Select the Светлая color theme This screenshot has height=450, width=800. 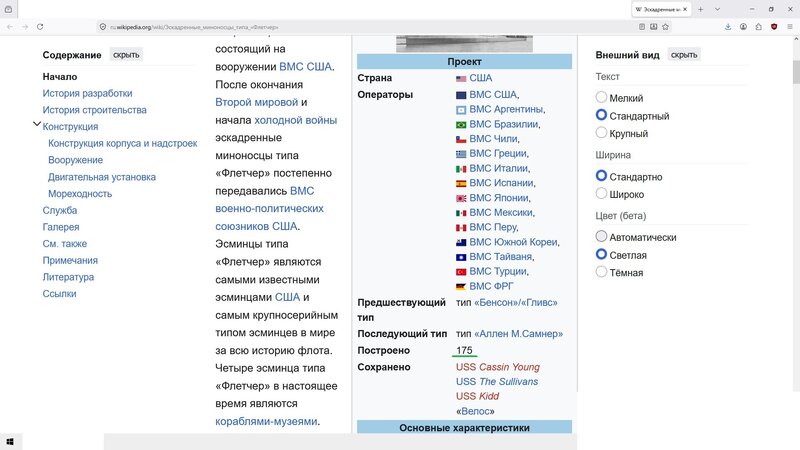(601, 254)
